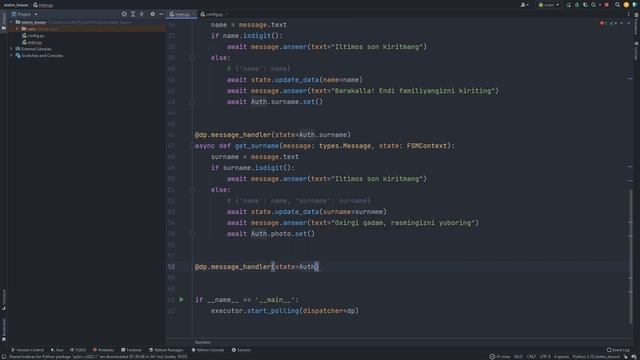Click the Bookmarks vertical sidebar tab
Viewport: 640px width, 360px height.
tap(4, 330)
